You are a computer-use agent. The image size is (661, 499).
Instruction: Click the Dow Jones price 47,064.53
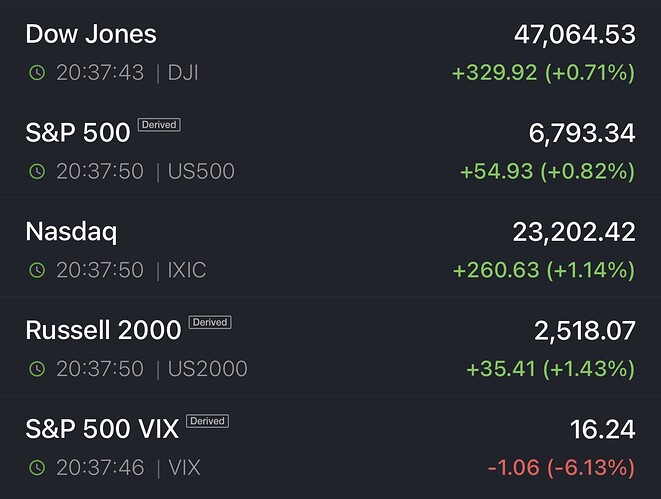[x=574, y=34]
